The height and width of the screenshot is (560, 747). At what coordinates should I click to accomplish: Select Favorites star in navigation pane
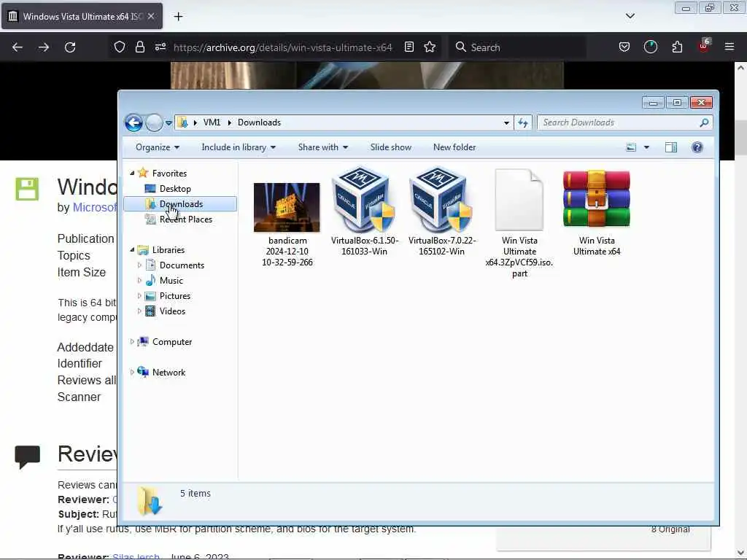click(143, 174)
